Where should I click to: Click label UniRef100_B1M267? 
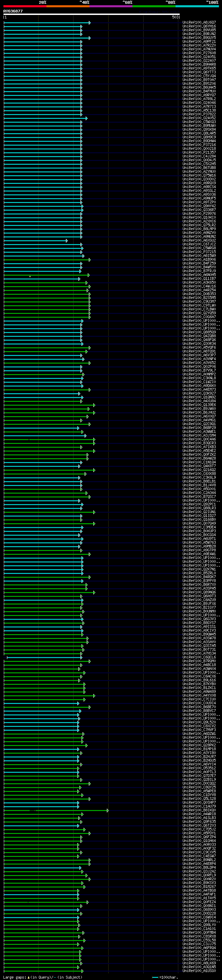(x=199, y=886)
